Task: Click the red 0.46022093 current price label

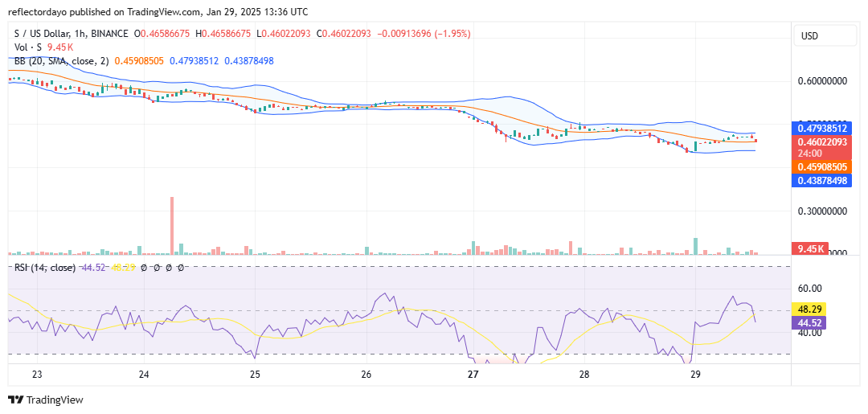Action: click(x=822, y=146)
